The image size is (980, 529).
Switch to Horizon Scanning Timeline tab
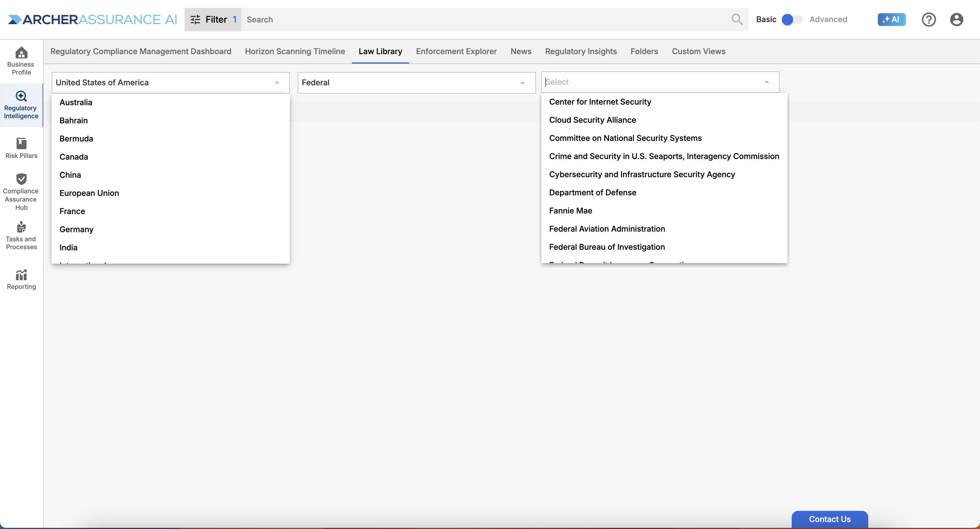pyautogui.click(x=295, y=51)
